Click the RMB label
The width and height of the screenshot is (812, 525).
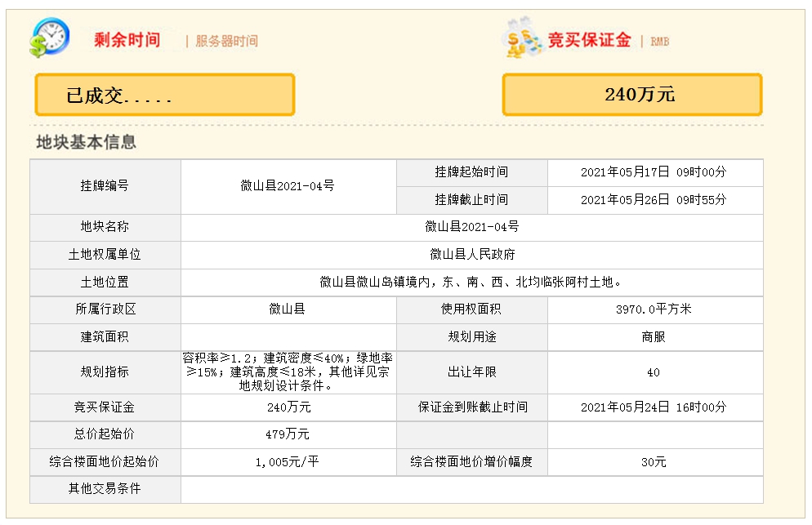tap(660, 42)
